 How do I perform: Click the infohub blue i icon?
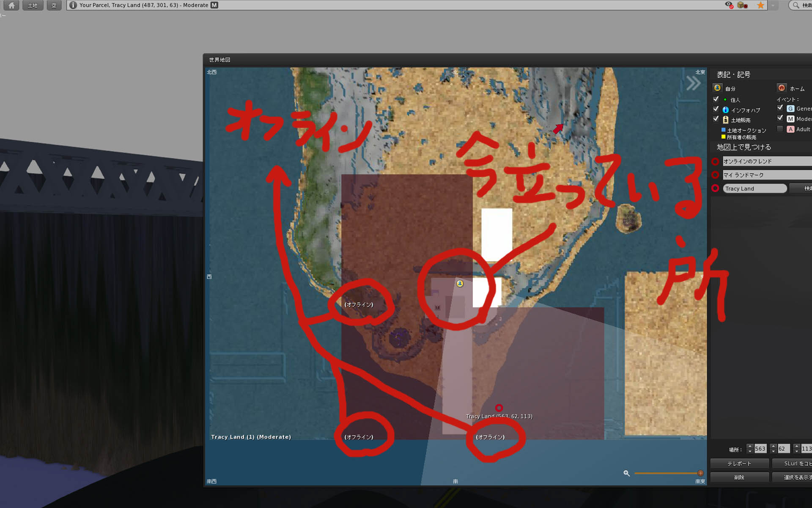(x=725, y=110)
